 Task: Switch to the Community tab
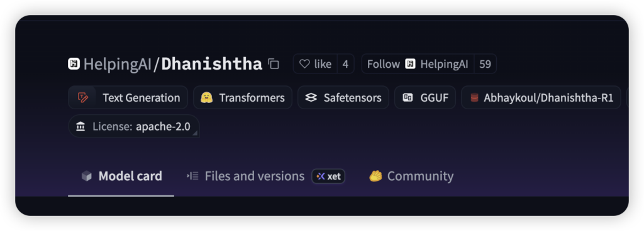click(x=411, y=176)
